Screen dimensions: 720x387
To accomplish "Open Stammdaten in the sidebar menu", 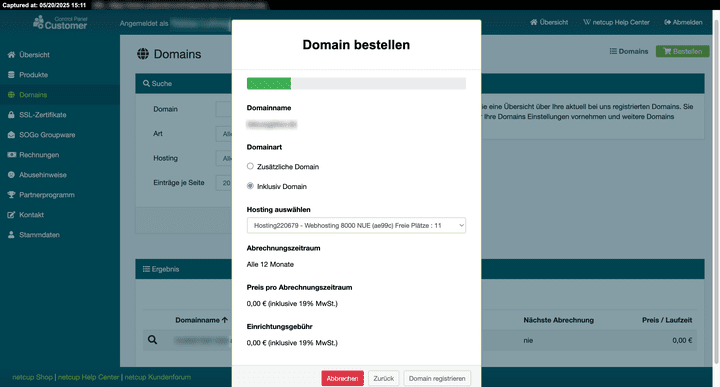I will click(39, 235).
